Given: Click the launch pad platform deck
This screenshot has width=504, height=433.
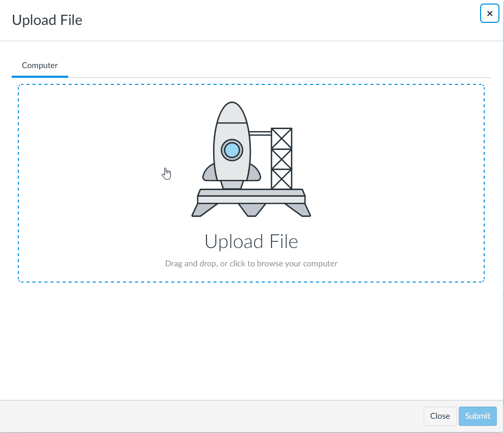Looking at the screenshot, I should tap(251, 196).
